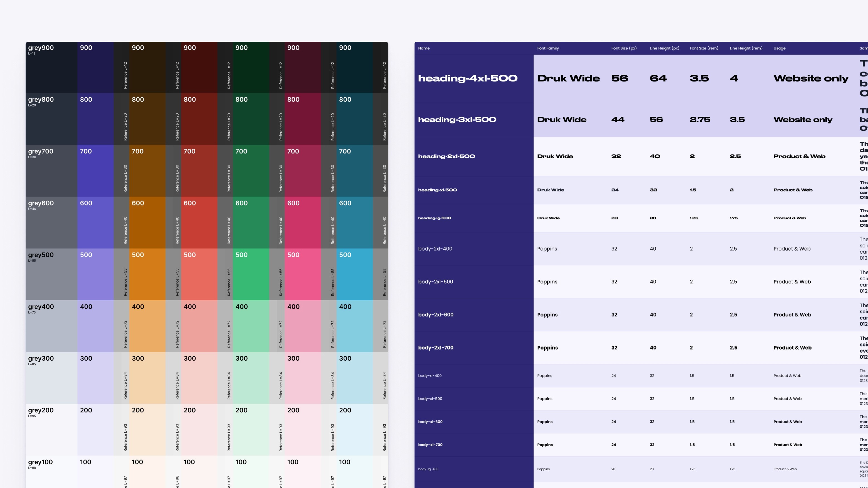Click the body-xl-400 name cell
The height and width of the screenshot is (488, 868).
tap(474, 375)
